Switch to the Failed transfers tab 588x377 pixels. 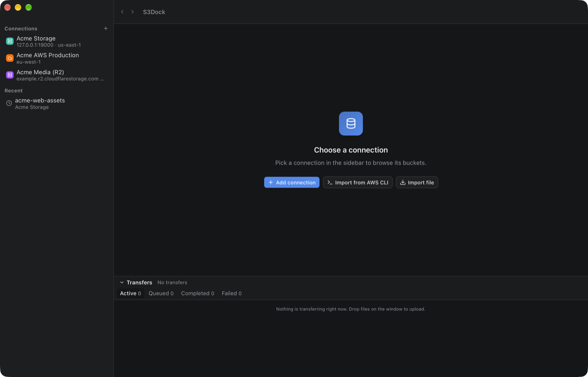tap(232, 293)
